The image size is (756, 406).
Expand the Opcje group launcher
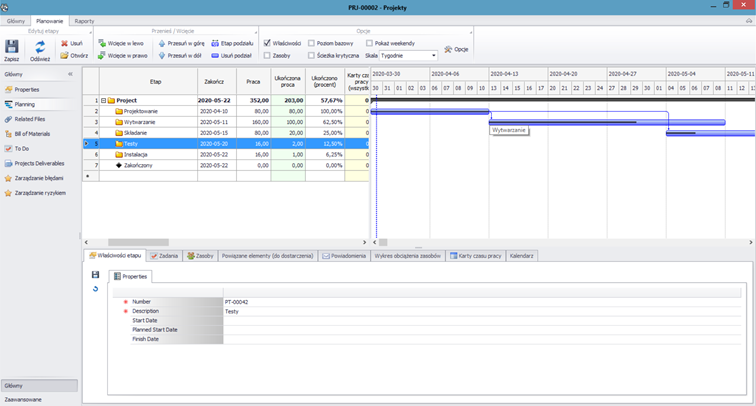pos(471,32)
